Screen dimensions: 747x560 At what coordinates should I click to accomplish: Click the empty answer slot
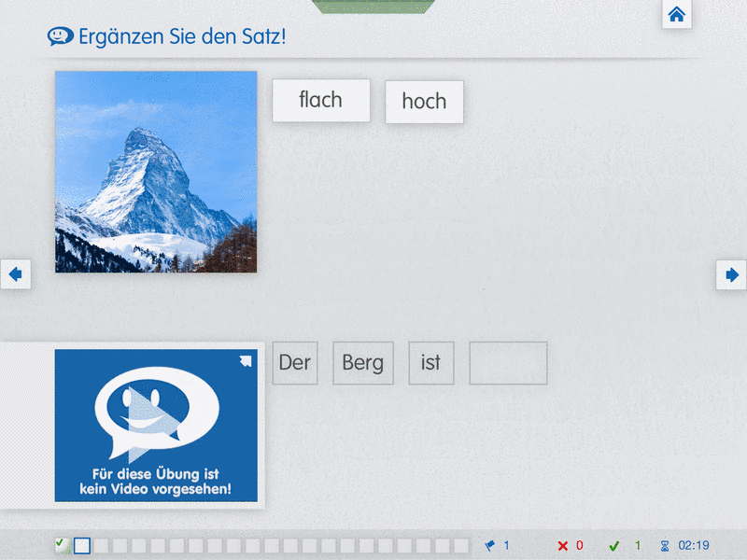(x=508, y=363)
